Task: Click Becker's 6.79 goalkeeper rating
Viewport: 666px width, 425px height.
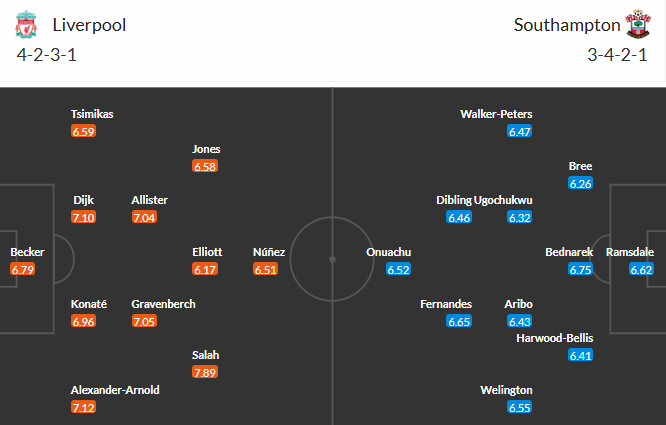Action: [x=23, y=270]
